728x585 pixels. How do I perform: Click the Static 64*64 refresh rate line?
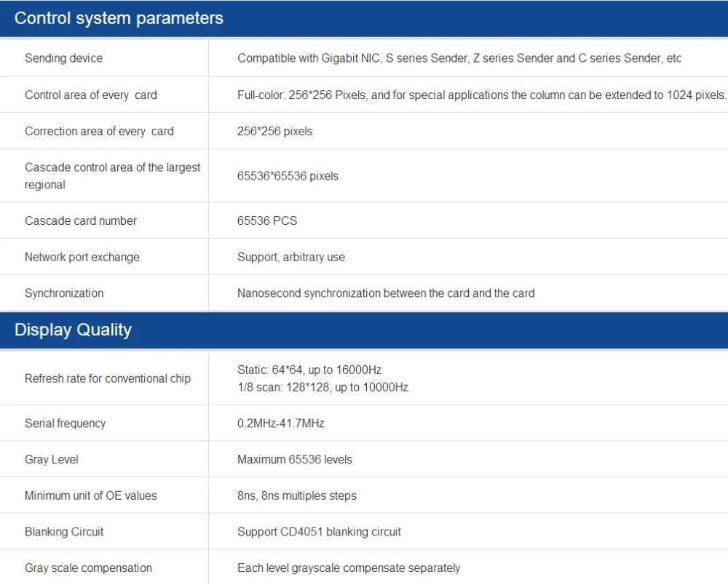pyautogui.click(x=309, y=370)
